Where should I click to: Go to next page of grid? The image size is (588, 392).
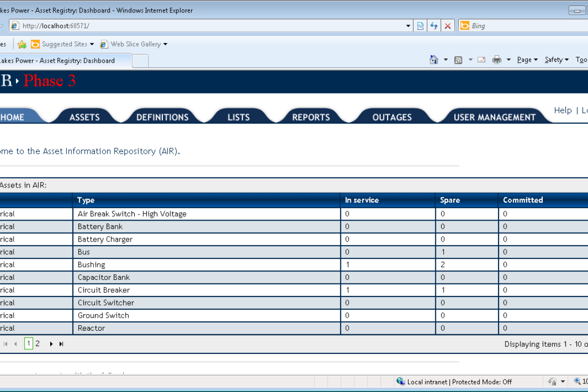(51, 344)
